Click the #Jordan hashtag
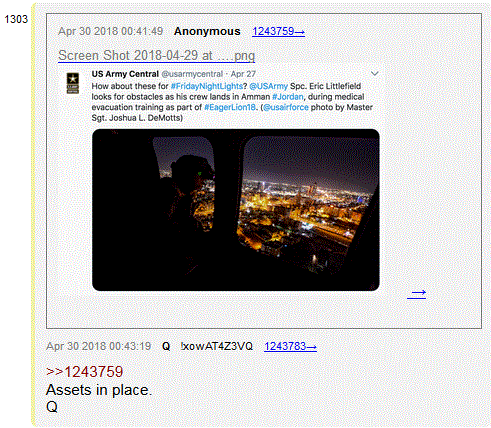The image size is (491, 428). pos(288,97)
